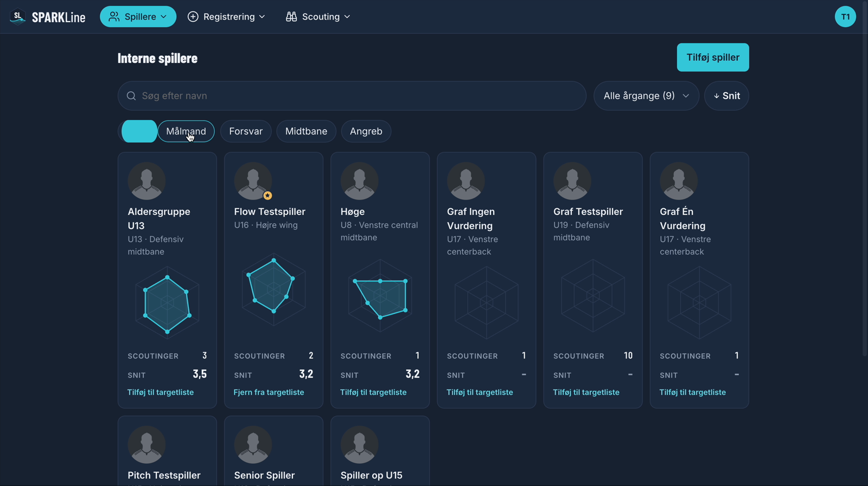View Høge radar chart
The image size is (868, 486).
[x=380, y=296]
